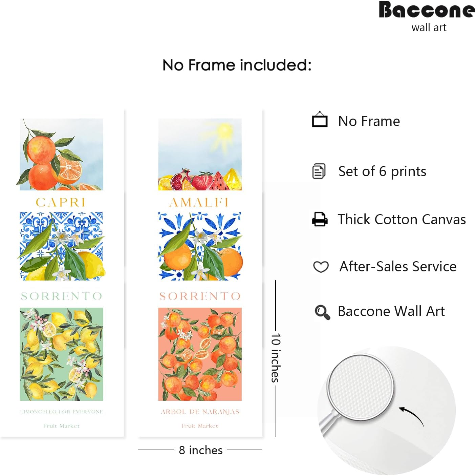The width and height of the screenshot is (476, 476).
Task: Click the Set of 6 prints text
Action: (x=382, y=171)
